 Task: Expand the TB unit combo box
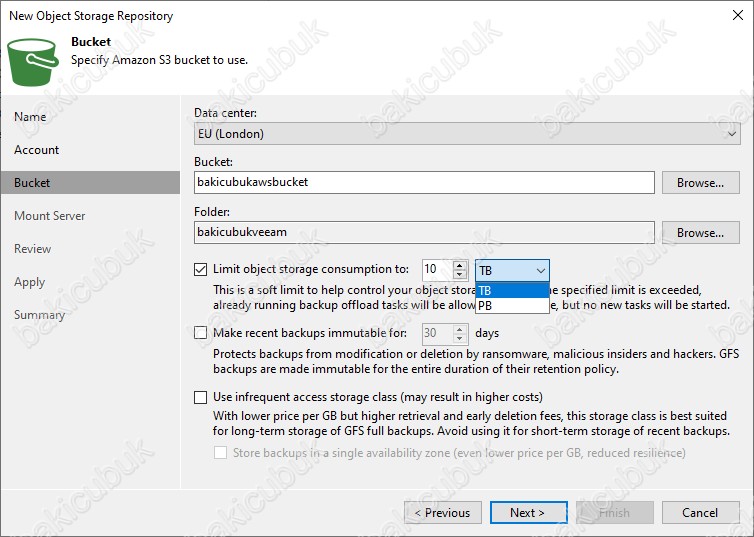pos(512,271)
